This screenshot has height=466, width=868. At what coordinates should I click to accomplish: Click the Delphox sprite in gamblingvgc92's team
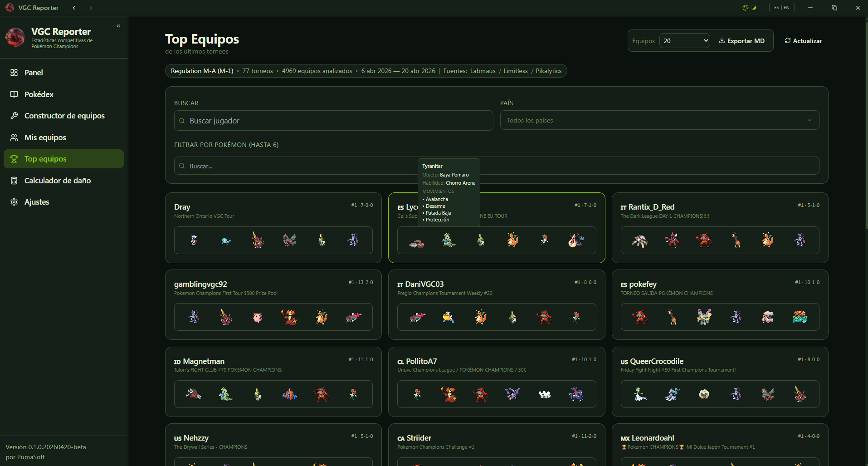pyautogui.click(x=289, y=317)
